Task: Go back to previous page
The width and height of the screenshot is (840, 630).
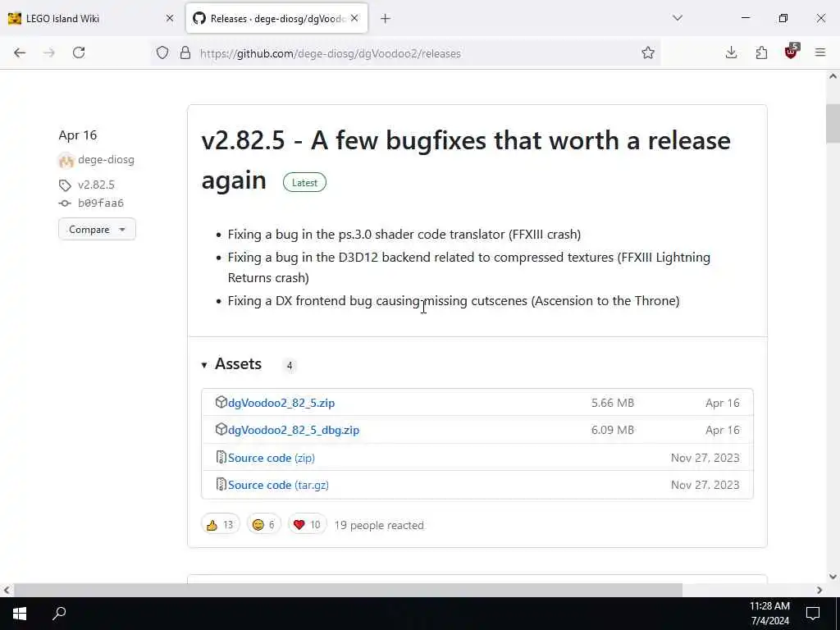Action: point(20,52)
